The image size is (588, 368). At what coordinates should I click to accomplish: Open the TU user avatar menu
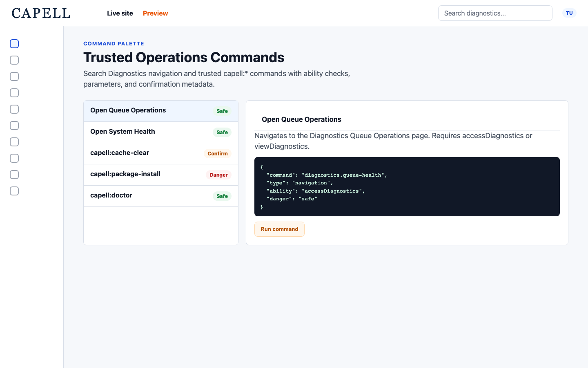(x=569, y=13)
